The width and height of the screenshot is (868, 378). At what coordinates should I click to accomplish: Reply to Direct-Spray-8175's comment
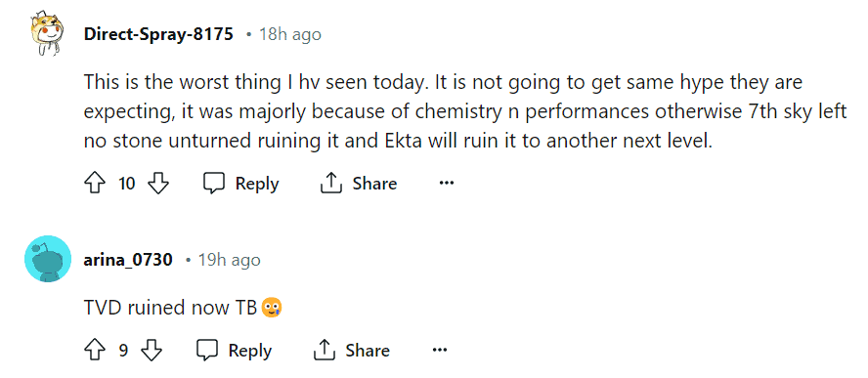[240, 184]
